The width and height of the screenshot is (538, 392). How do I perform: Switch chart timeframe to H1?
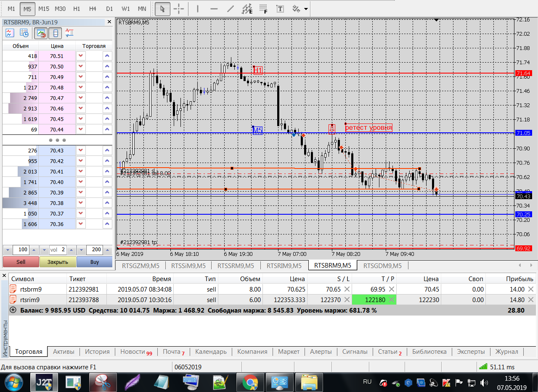tap(77, 8)
